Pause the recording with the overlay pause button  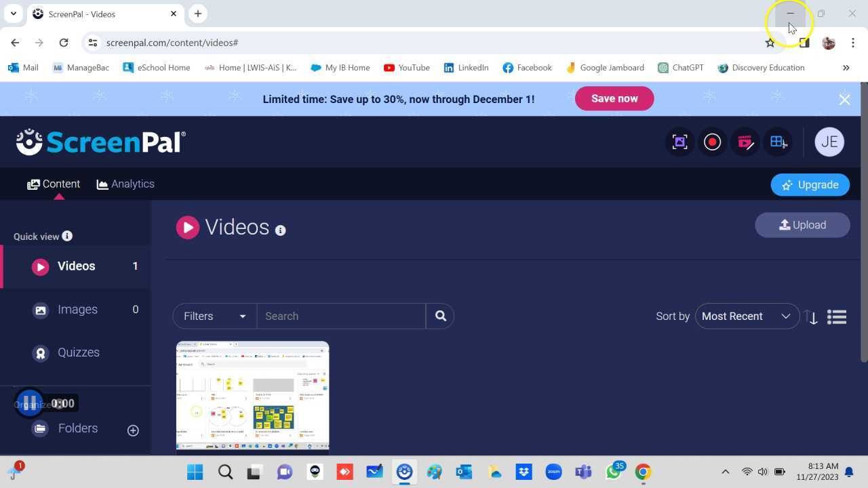(x=29, y=404)
